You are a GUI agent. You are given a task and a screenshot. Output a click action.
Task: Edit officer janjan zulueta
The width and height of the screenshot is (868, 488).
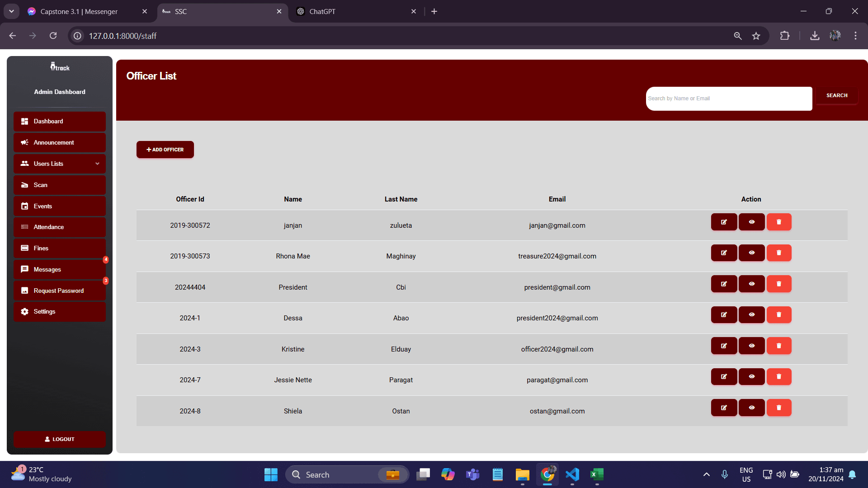tap(724, 222)
